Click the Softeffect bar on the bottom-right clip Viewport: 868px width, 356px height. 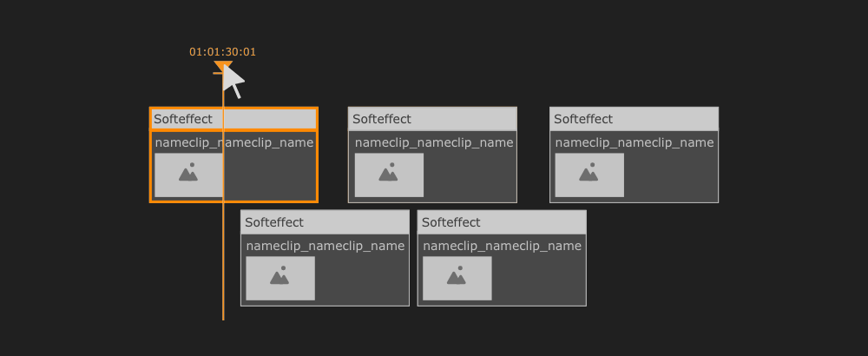click(502, 222)
